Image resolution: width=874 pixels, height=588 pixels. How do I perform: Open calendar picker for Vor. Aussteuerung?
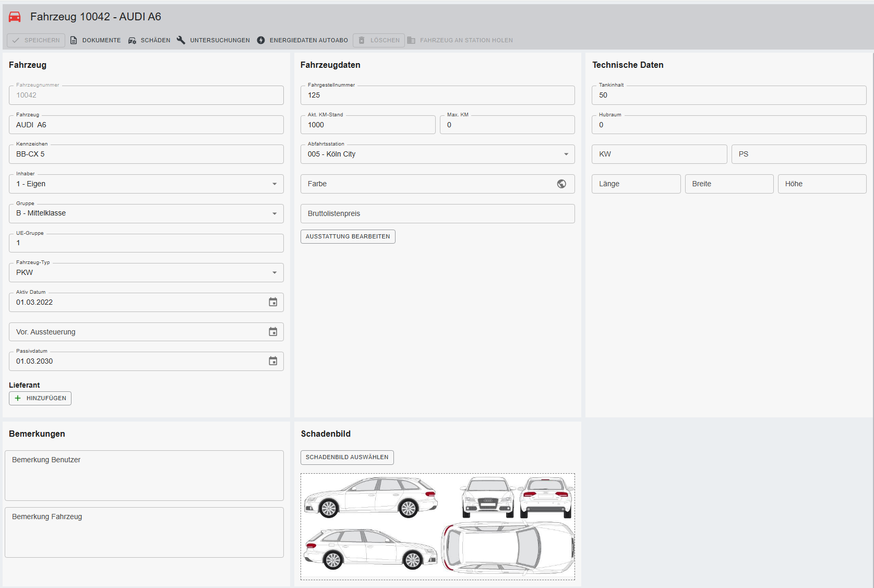(x=273, y=332)
